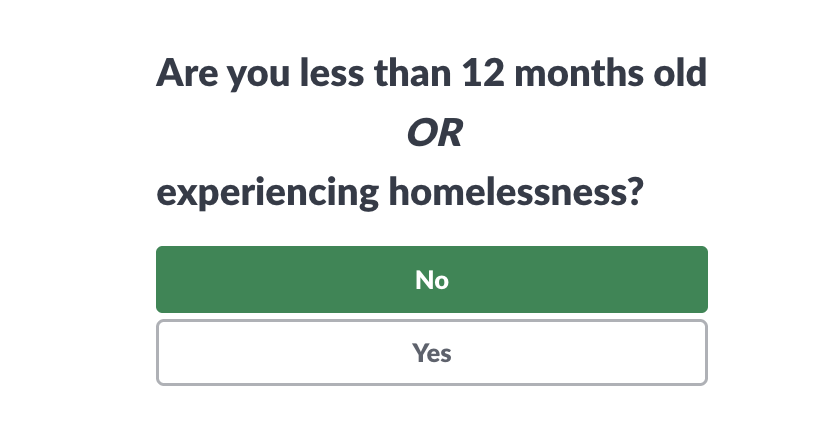This screenshot has height=446, width=838.
Task: Click the italic OR text
Action: click(434, 133)
